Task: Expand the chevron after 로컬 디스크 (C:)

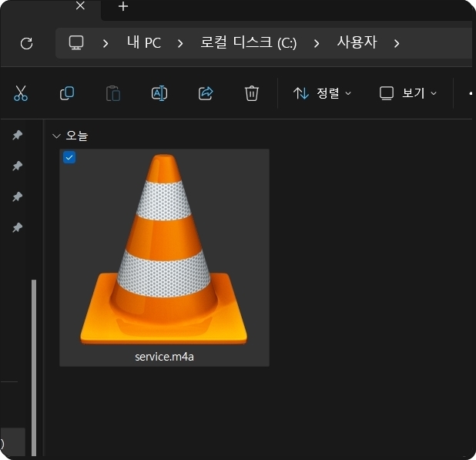Action: tap(317, 44)
